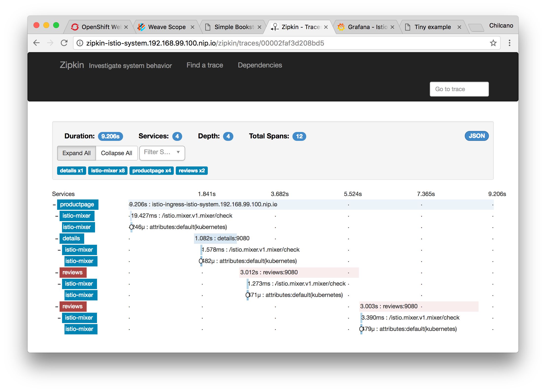546x392 pixels.
Task: Click the Go to trace input field
Action: [459, 89]
